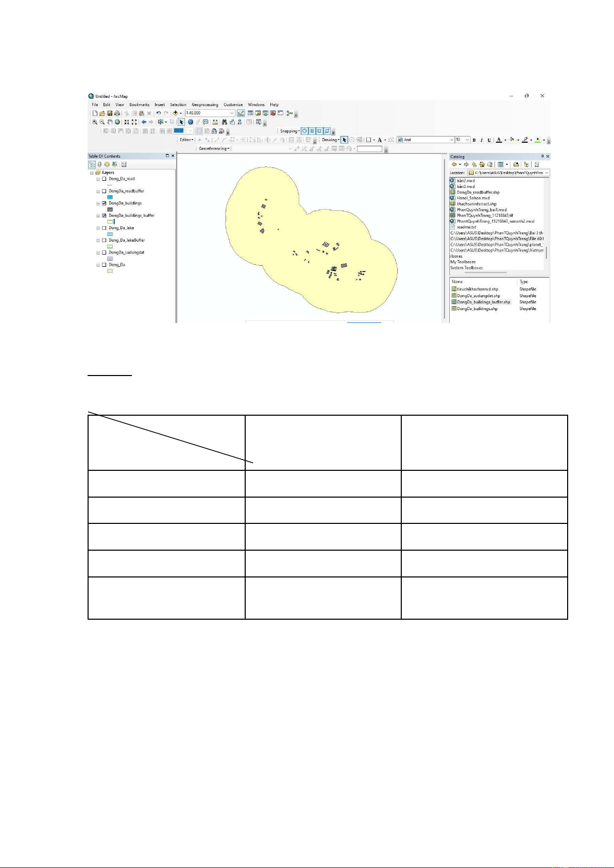Open the map scale 1:40,000 dropdown
This screenshot has height=868, width=614.
(x=232, y=113)
